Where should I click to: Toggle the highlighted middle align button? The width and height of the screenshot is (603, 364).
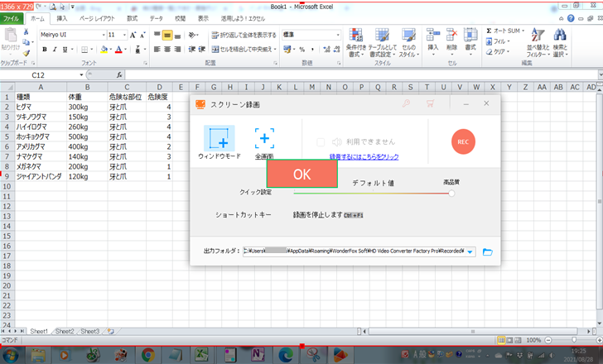pos(167,36)
